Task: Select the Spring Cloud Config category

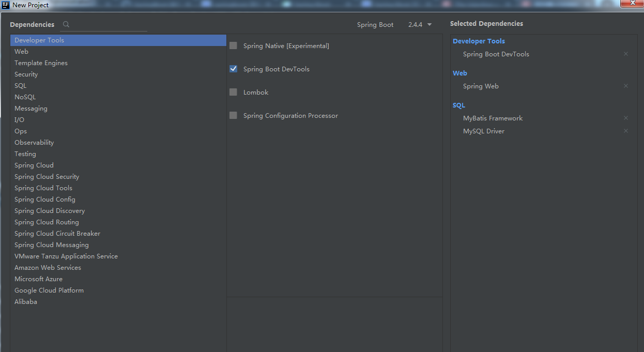Action: 118,199
